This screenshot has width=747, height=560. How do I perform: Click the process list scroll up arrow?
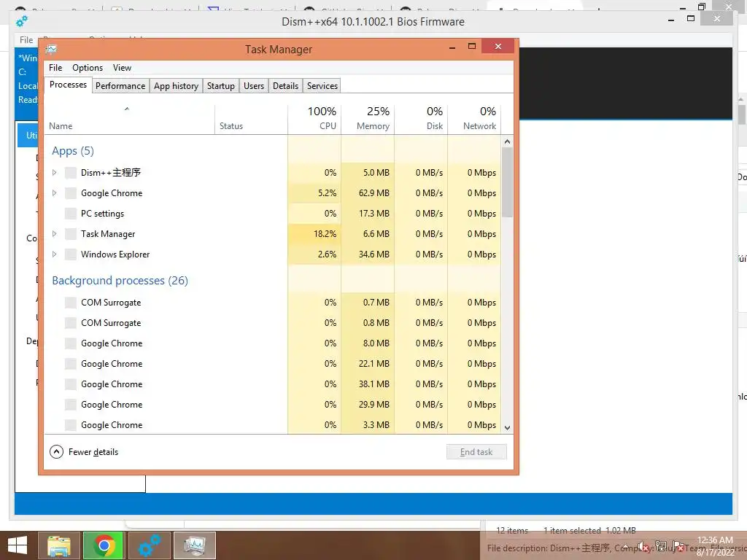click(x=507, y=141)
